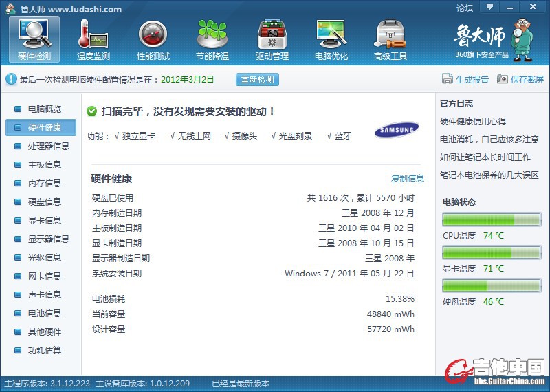
Task: Open the 性能测试 performance test
Action: [x=153, y=40]
